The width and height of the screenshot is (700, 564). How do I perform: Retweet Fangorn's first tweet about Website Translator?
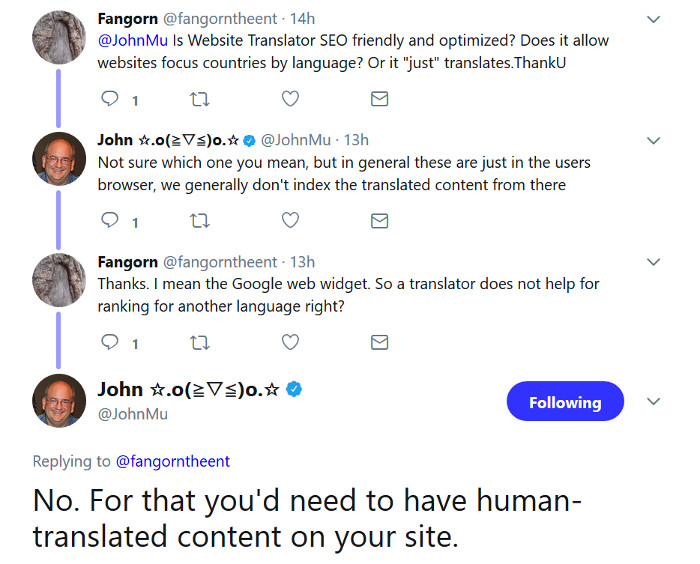point(200,99)
